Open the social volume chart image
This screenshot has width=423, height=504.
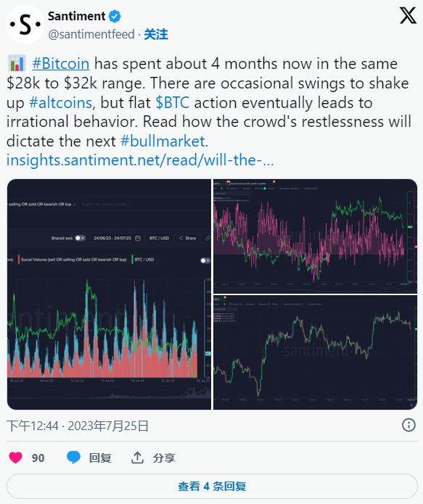[x=109, y=294]
